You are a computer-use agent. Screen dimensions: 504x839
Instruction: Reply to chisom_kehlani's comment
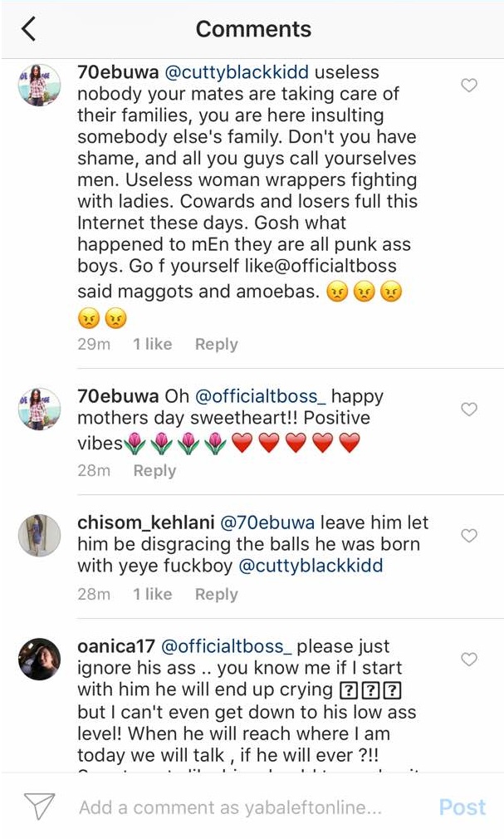[x=216, y=594]
